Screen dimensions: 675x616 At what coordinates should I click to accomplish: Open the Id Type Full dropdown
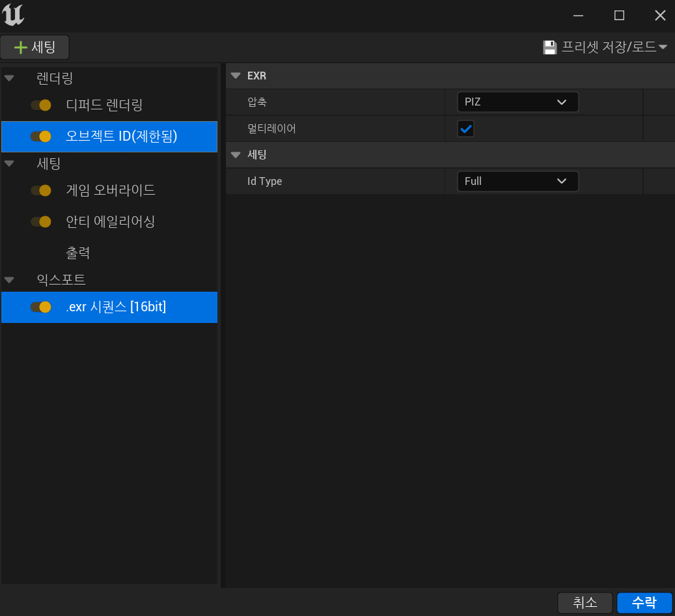[517, 181]
